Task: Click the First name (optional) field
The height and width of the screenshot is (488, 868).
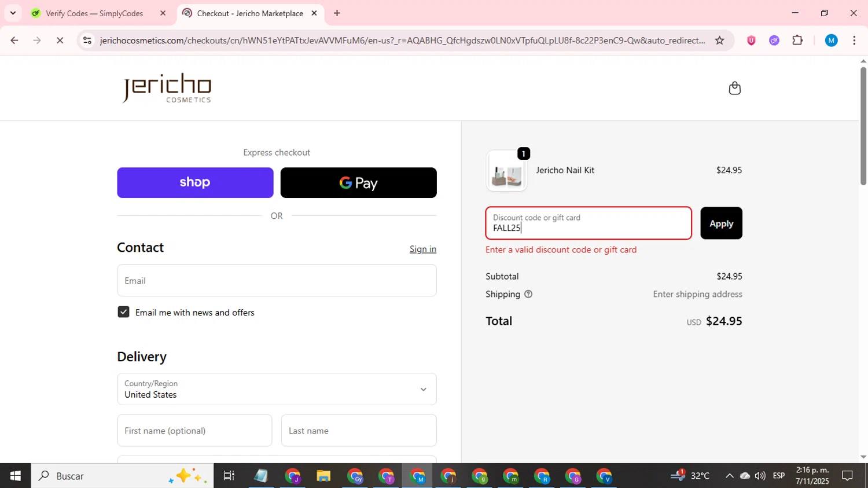Action: 194,430
